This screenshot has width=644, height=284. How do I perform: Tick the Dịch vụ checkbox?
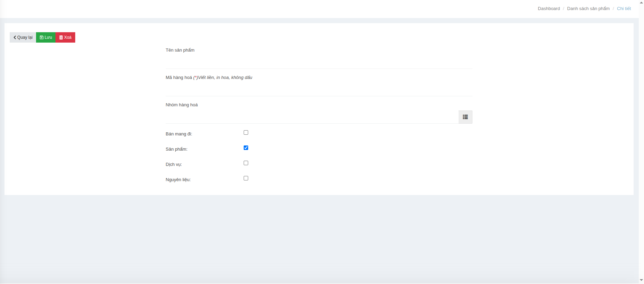[x=246, y=163]
